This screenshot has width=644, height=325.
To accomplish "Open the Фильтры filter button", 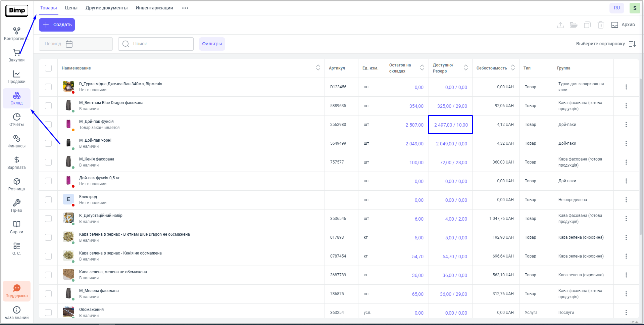I will point(212,44).
